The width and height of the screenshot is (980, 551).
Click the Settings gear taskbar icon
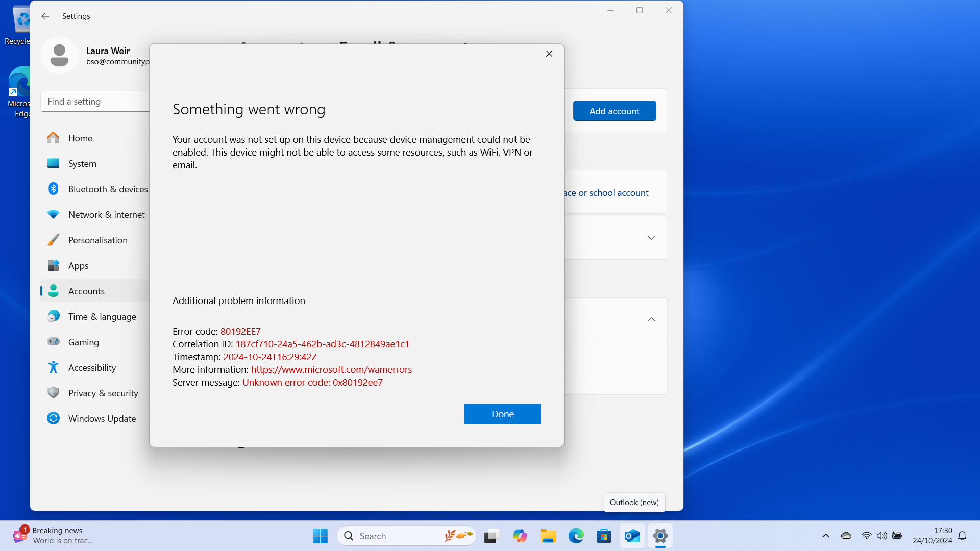point(660,536)
